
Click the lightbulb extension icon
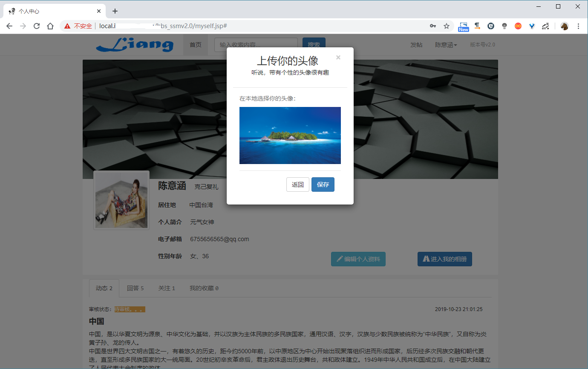point(504,26)
